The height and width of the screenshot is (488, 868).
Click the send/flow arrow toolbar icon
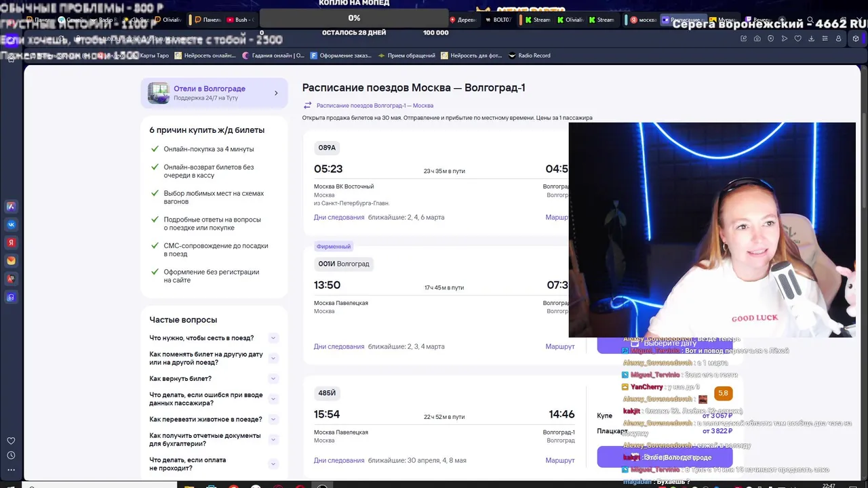pyautogui.click(x=784, y=39)
